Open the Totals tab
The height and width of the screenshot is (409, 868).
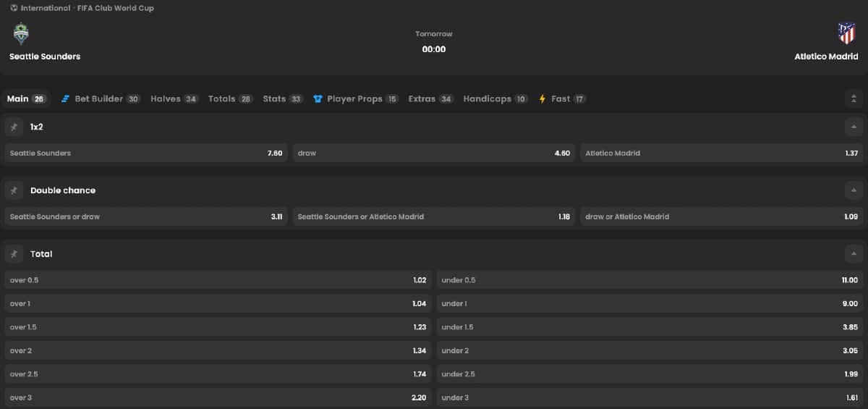[230, 99]
